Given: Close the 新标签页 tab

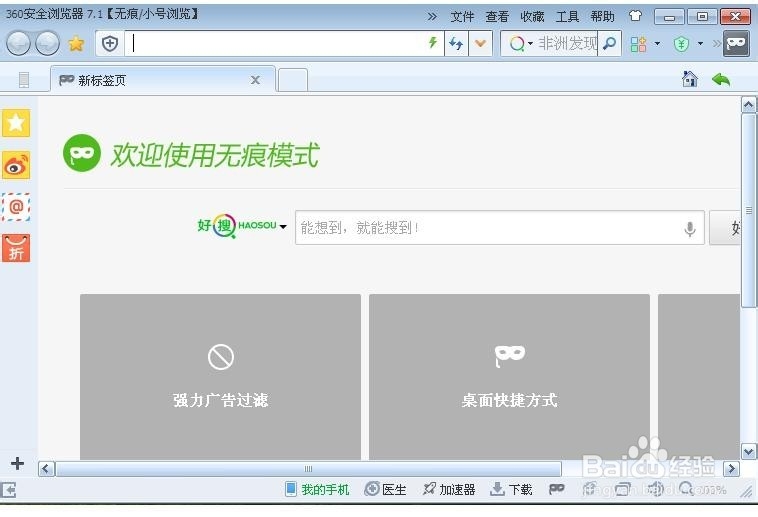Looking at the screenshot, I should (x=255, y=80).
